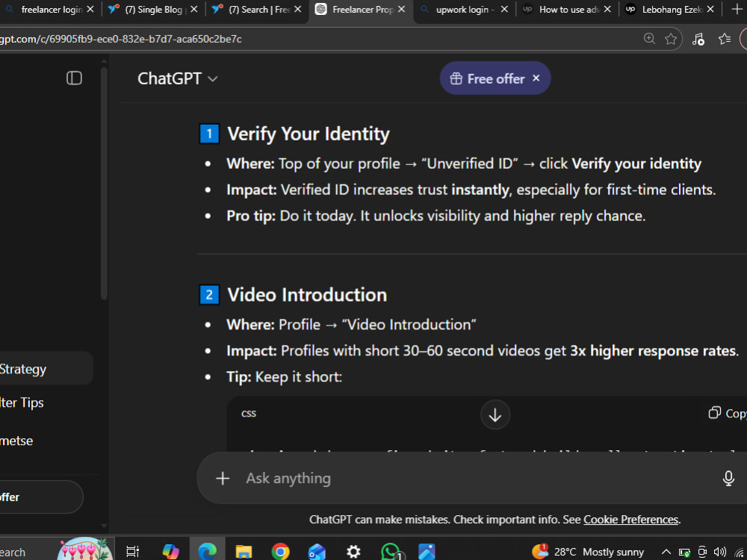Screen dimensions: 747x560
Task: Open the Photos app on the taskbar
Action: coord(427,552)
